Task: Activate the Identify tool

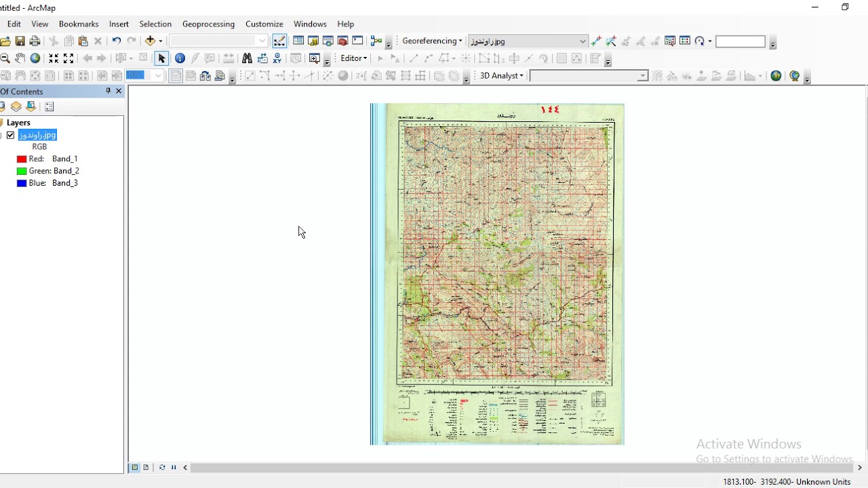Action: [x=180, y=58]
